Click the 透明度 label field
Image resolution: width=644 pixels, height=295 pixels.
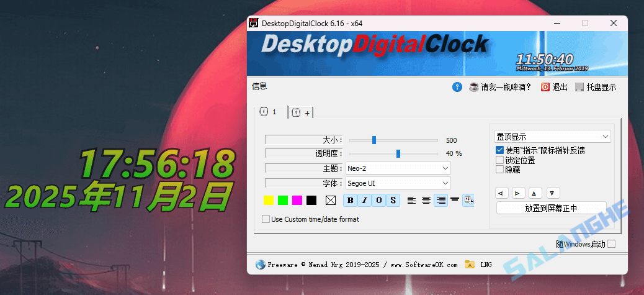[304, 153]
